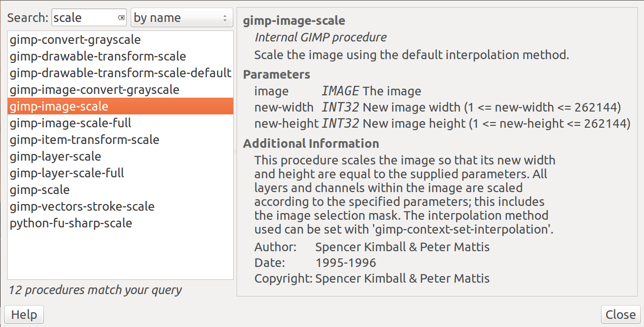Click the Parameters section heading
This screenshot has width=644, height=327.
(277, 74)
